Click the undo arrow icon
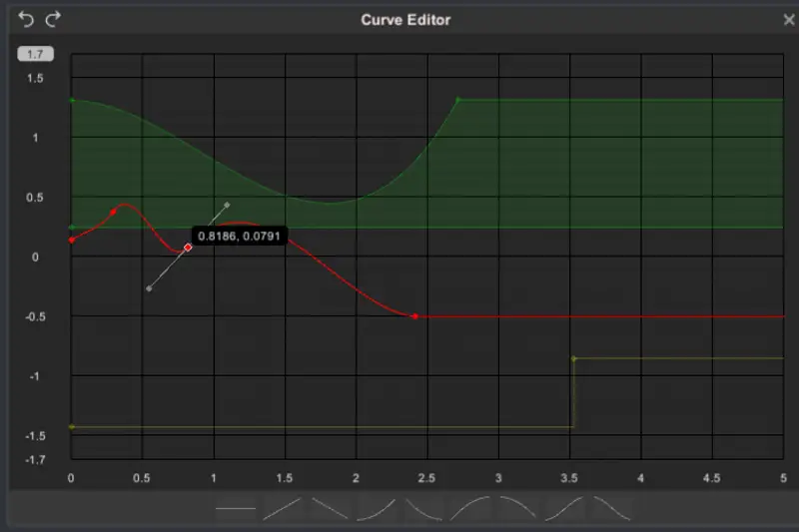The image size is (799, 532). (x=26, y=19)
